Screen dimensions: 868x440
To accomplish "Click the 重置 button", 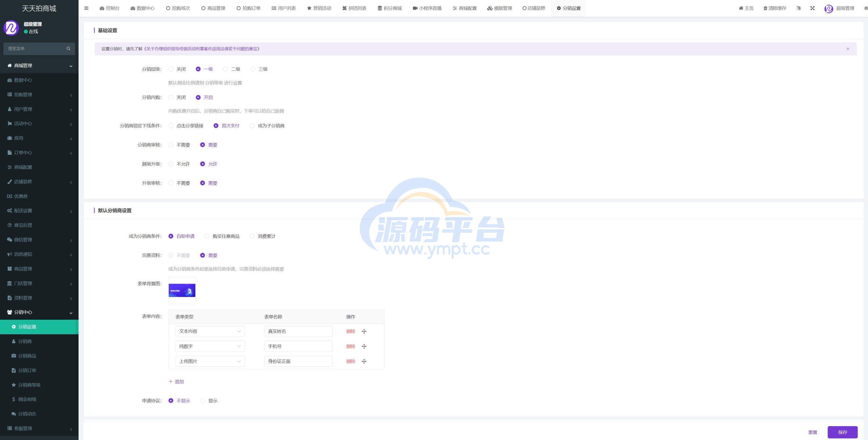I will (x=813, y=432).
